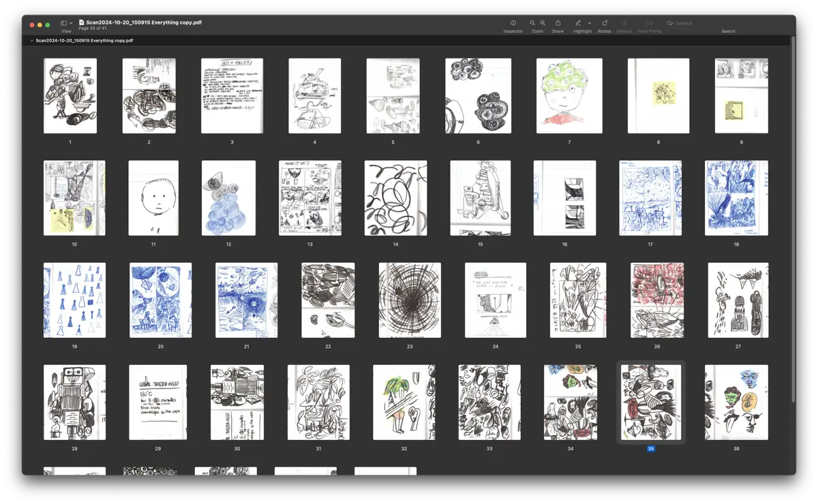Screen dimensions: 818x504
Task: Select page 25 thumbnail
Action: [x=578, y=300]
